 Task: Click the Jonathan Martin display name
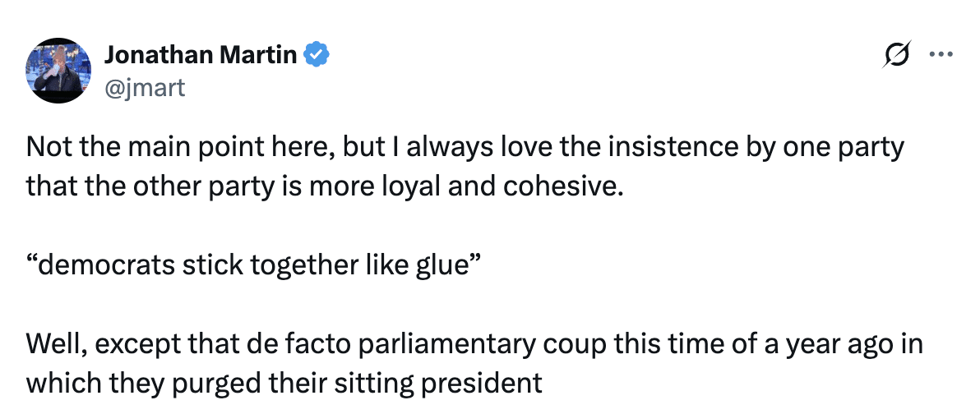pos(200,55)
